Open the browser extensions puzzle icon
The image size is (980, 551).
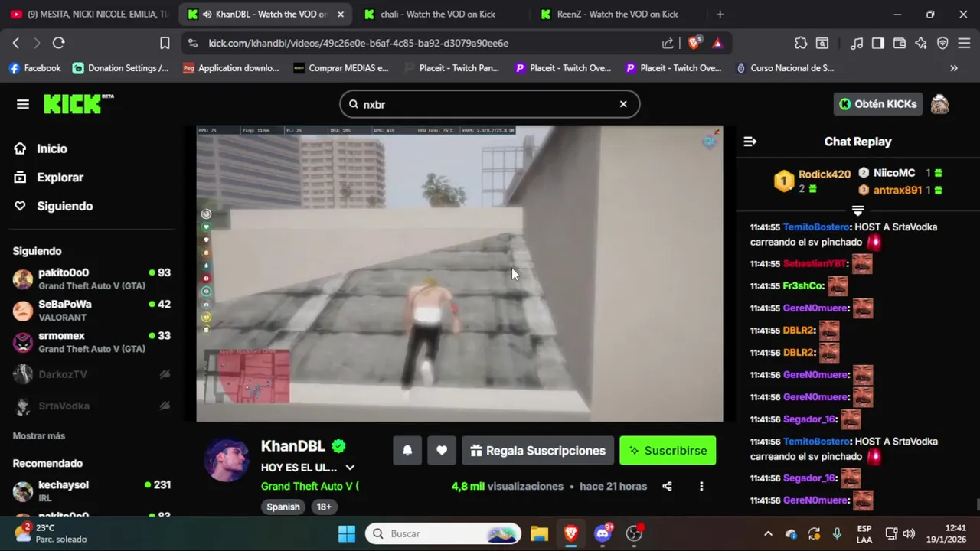(801, 44)
